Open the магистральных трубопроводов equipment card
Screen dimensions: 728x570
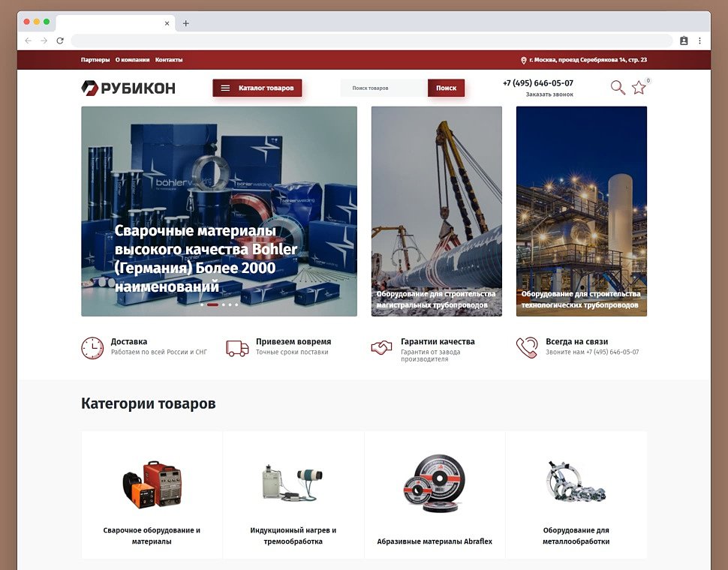click(437, 211)
